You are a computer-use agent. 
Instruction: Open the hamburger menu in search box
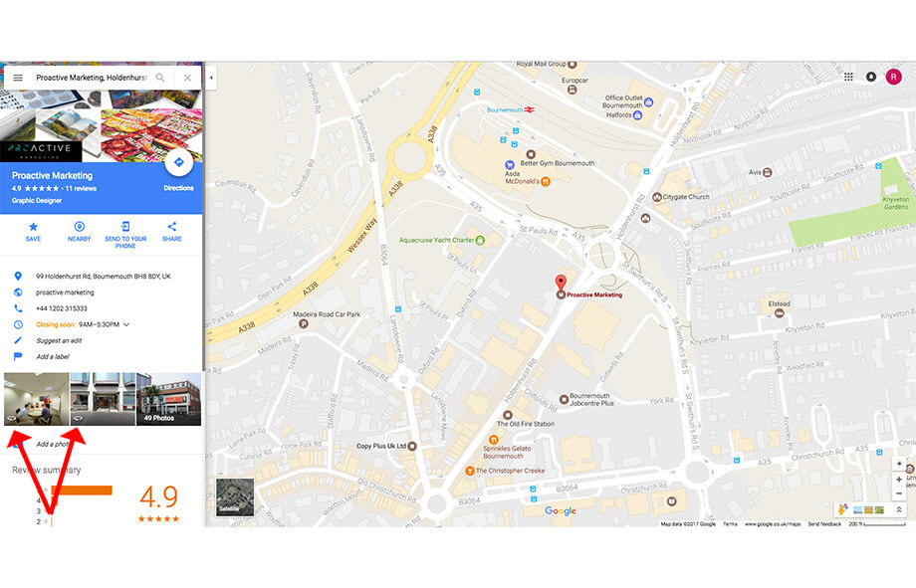[18, 78]
